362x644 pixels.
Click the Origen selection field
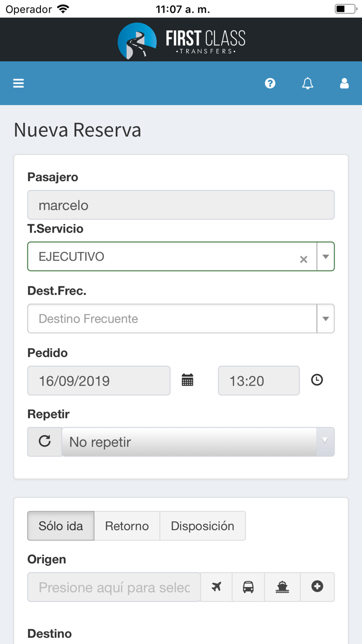coord(113,587)
